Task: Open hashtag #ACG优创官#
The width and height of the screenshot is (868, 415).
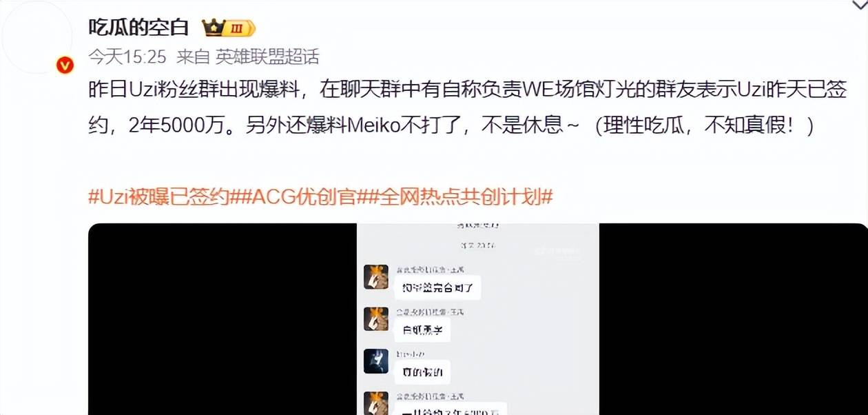Action: (x=302, y=196)
